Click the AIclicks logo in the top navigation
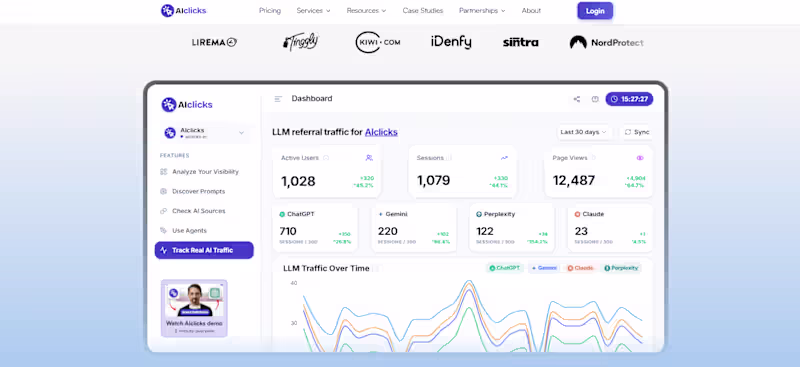Viewport: 800px width, 367px height. (184, 10)
